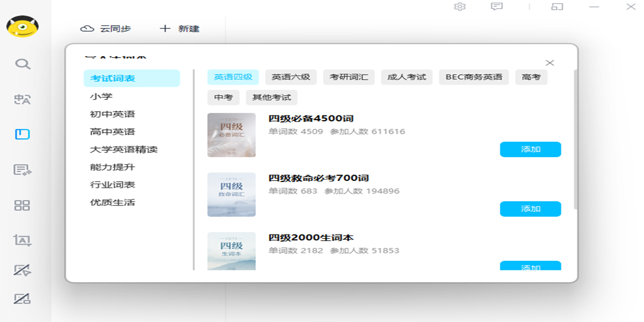Image resolution: width=644 pixels, height=322 pixels.
Task: Close the word list import dialog
Action: click(x=550, y=63)
